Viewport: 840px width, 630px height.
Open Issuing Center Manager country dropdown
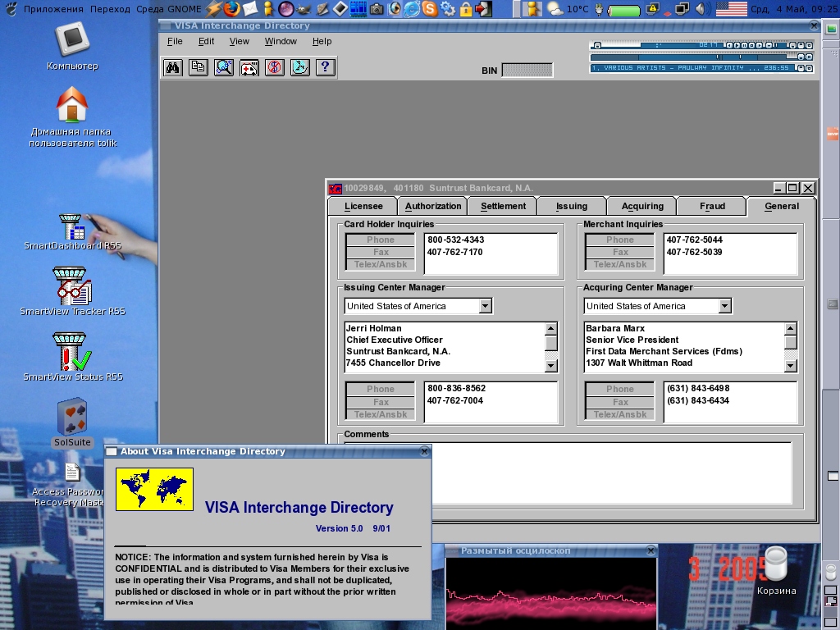[486, 306]
